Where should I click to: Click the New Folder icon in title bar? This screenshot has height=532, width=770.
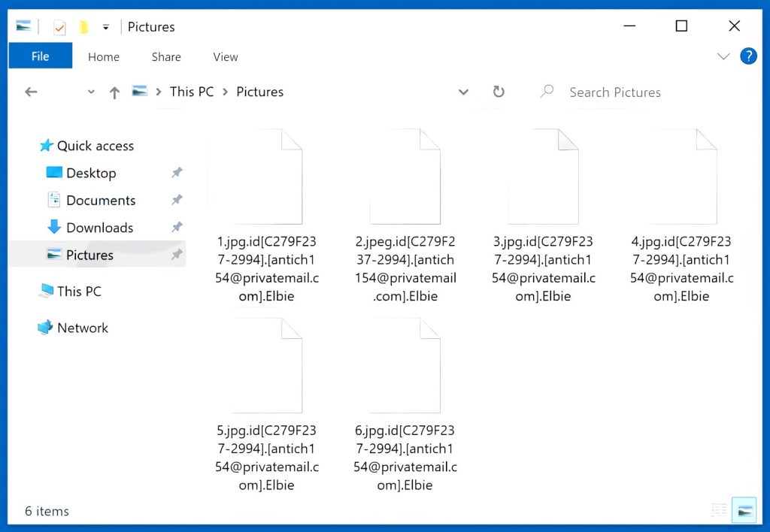[83, 28]
